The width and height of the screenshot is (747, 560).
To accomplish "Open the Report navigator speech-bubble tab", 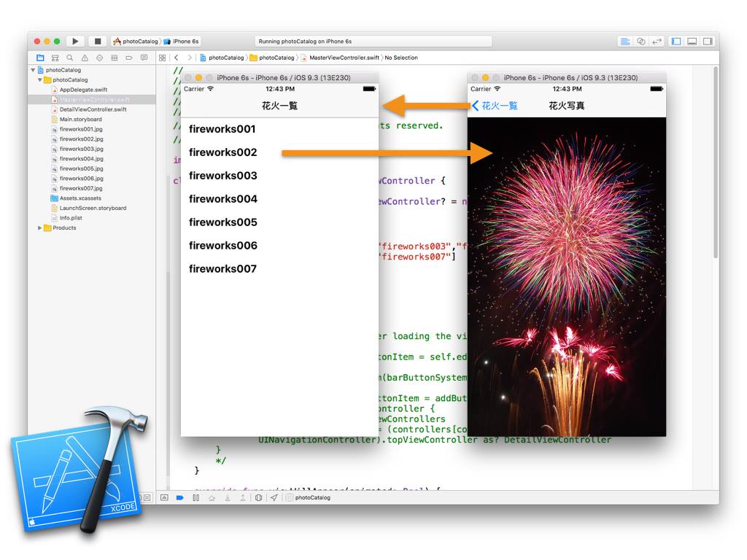I will click(144, 58).
